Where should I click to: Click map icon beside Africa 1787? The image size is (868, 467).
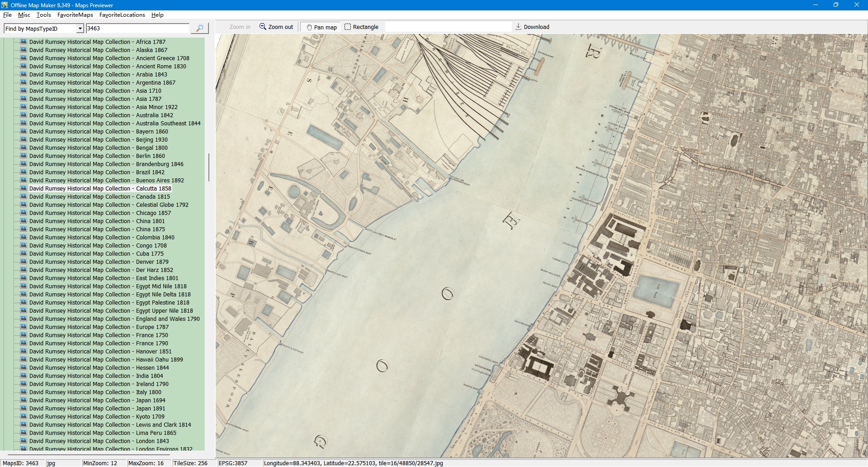pyautogui.click(x=24, y=42)
